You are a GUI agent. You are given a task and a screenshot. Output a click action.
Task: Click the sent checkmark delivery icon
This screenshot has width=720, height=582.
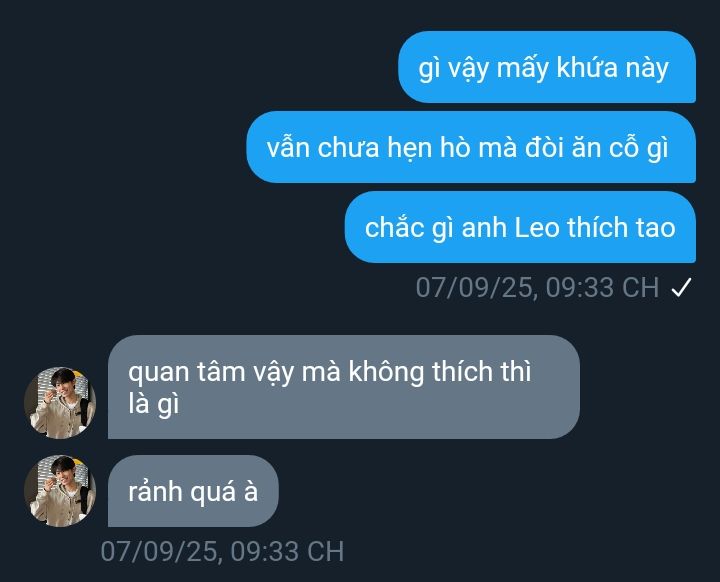click(x=681, y=288)
